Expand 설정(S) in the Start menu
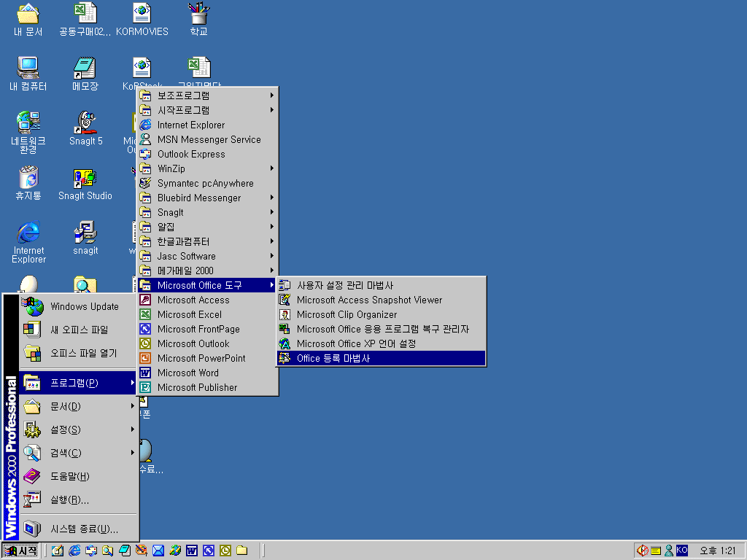747x560 pixels. coord(78,429)
